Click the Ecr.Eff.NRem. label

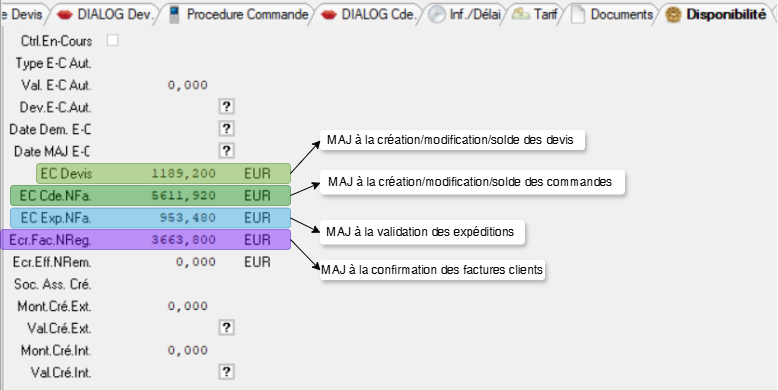52,262
